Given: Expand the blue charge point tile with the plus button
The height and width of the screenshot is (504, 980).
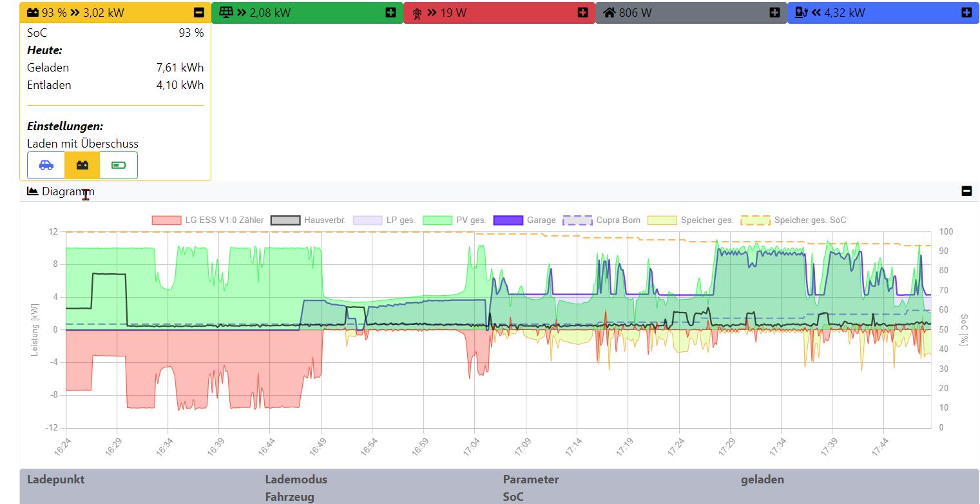Looking at the screenshot, I should (x=966, y=12).
